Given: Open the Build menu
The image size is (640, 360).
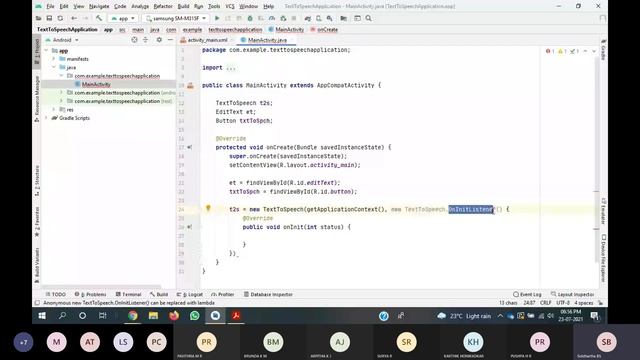Looking at the screenshot, I should pyautogui.click(x=183, y=7).
